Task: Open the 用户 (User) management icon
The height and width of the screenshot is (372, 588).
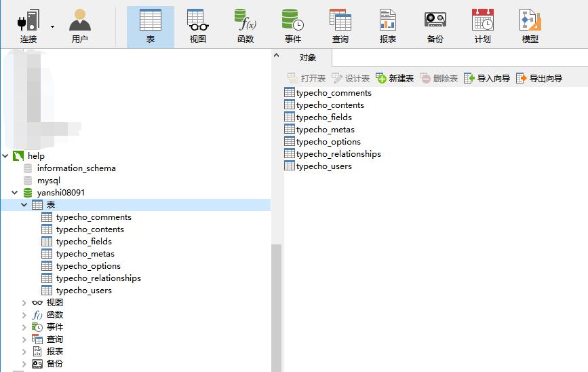Action: click(79, 26)
